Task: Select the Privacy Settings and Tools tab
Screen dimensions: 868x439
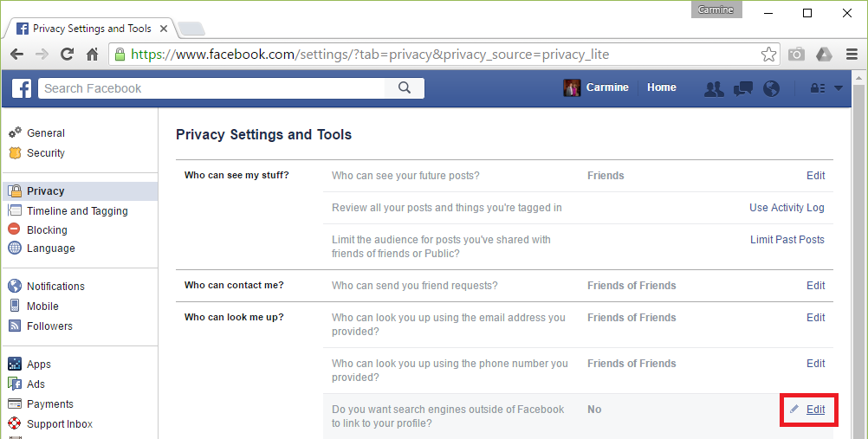Action: (91, 29)
